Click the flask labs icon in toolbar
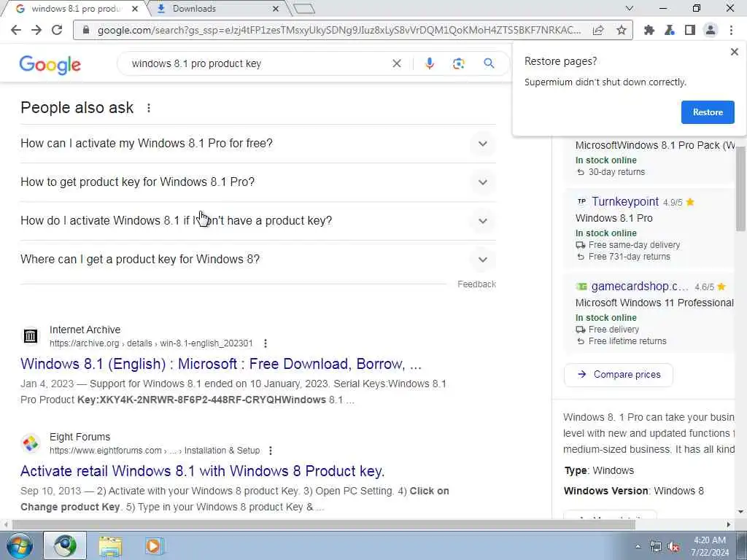Screen dimensions: 747x560 coord(670,30)
